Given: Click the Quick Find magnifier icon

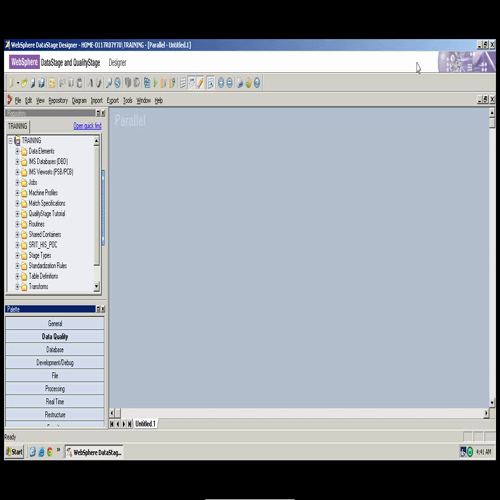Looking at the screenshot, I should point(109,83).
